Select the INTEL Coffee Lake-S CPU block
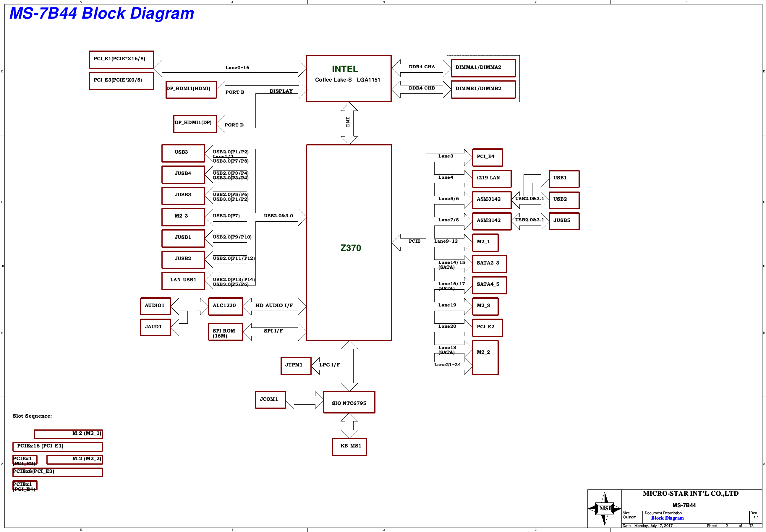Screen dimensions: 766x532 tap(349, 79)
